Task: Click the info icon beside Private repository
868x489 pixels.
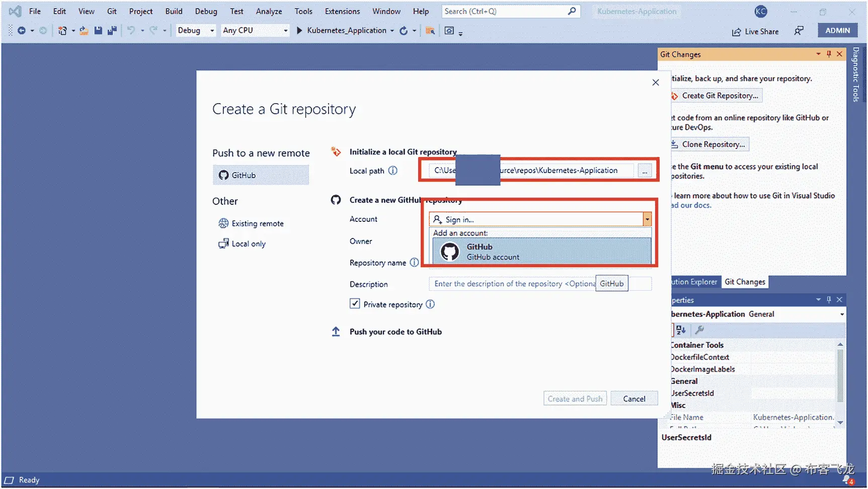Action: [430, 304]
